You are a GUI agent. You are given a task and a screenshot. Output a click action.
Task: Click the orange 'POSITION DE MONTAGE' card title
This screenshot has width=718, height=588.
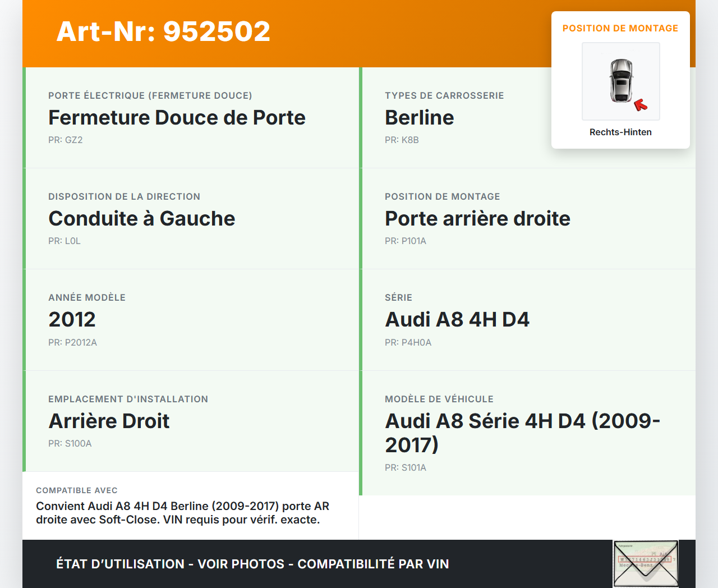[x=620, y=28]
